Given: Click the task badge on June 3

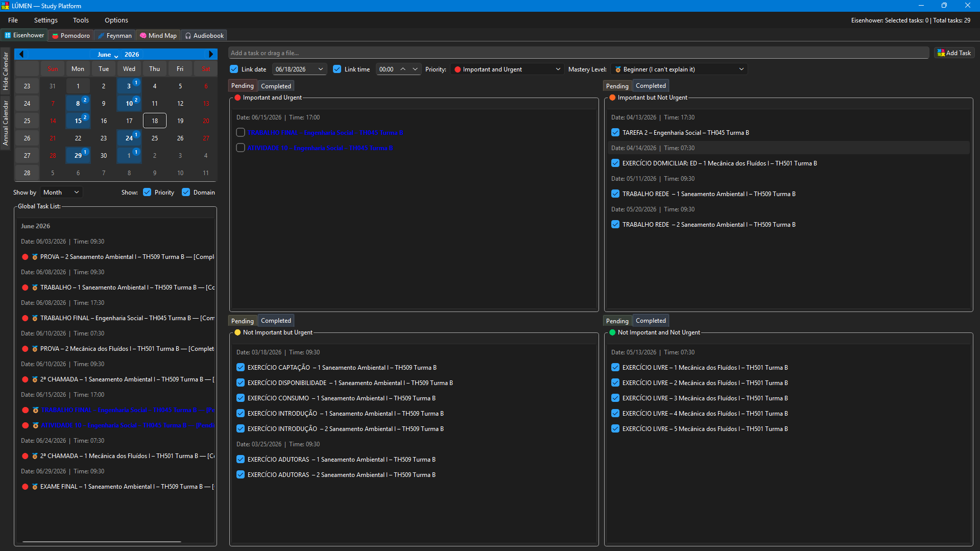Looking at the screenshot, I should pos(136,83).
